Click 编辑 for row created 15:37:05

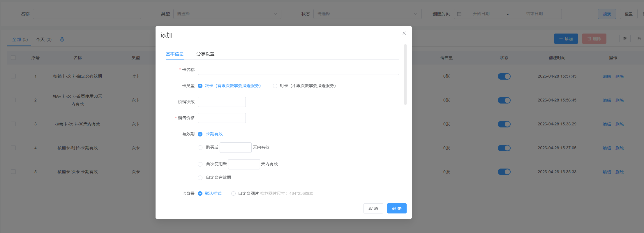point(607,148)
